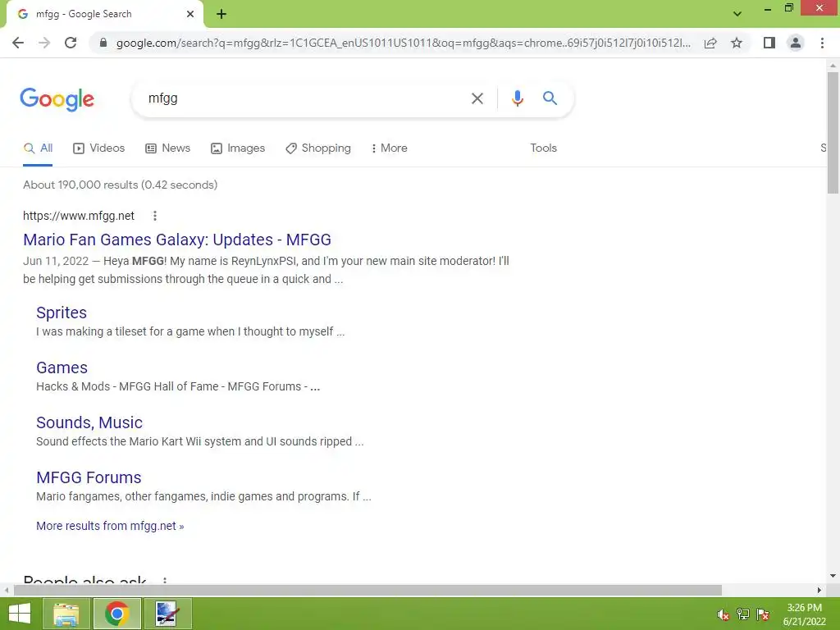The width and height of the screenshot is (840, 630).
Task: Close the mfgg Google Search tab
Action: pyautogui.click(x=190, y=14)
